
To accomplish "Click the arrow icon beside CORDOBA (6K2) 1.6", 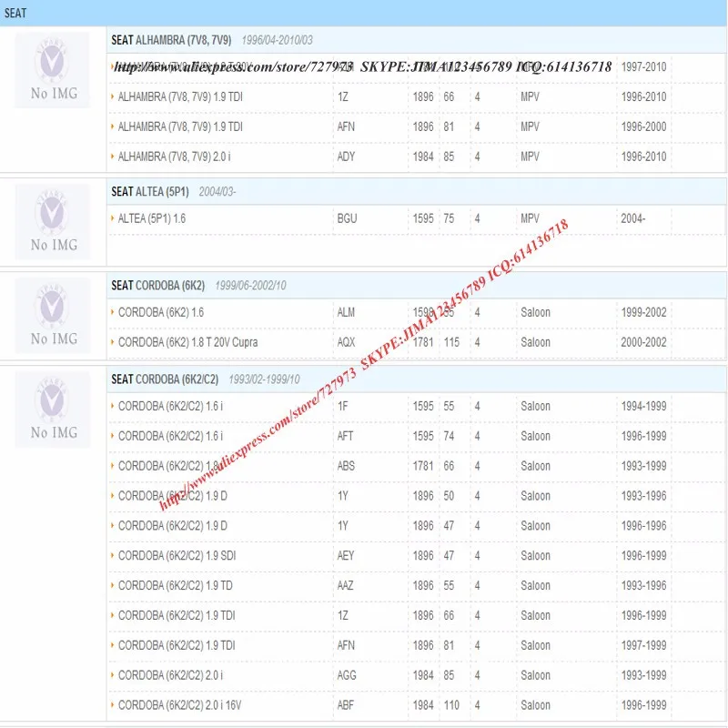I will 112,312.
